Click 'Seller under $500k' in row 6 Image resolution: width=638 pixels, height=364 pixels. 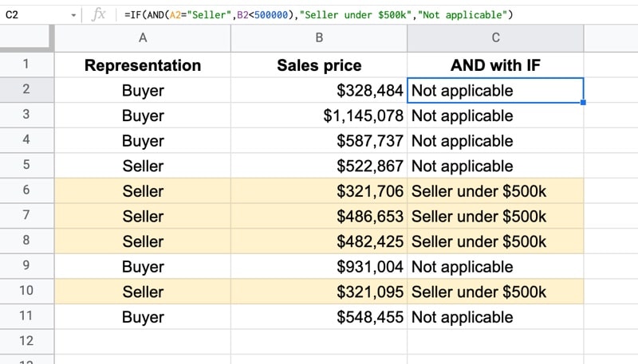(x=495, y=191)
